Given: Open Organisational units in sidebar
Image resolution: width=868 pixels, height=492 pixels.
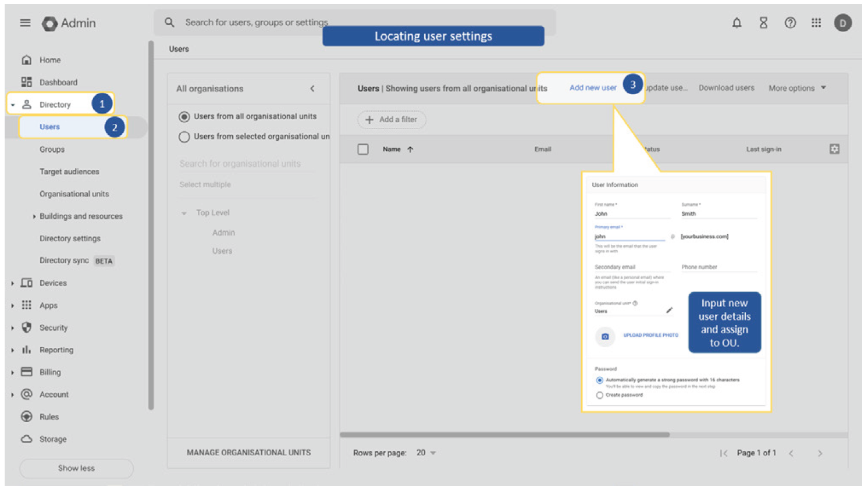Looking at the screenshot, I should 74,194.
